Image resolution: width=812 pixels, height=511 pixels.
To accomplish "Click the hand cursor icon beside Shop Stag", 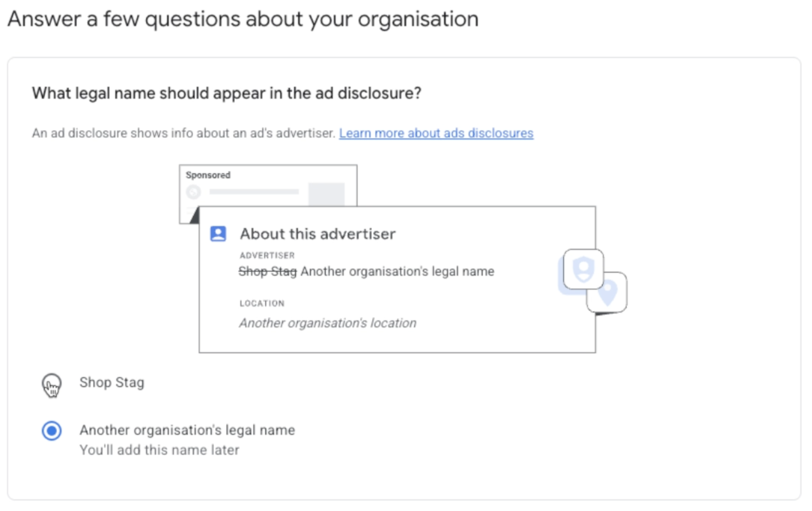I will pyautogui.click(x=51, y=386).
